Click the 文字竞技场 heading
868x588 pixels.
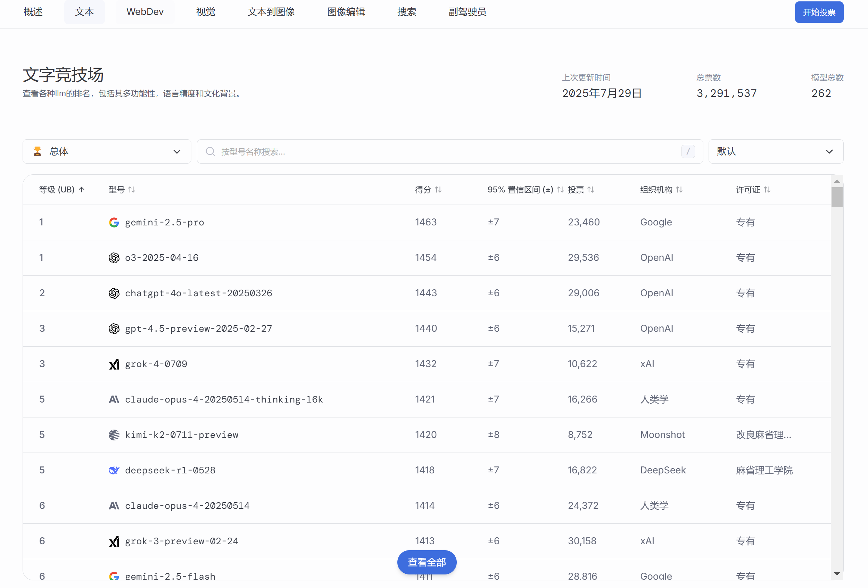pyautogui.click(x=63, y=75)
